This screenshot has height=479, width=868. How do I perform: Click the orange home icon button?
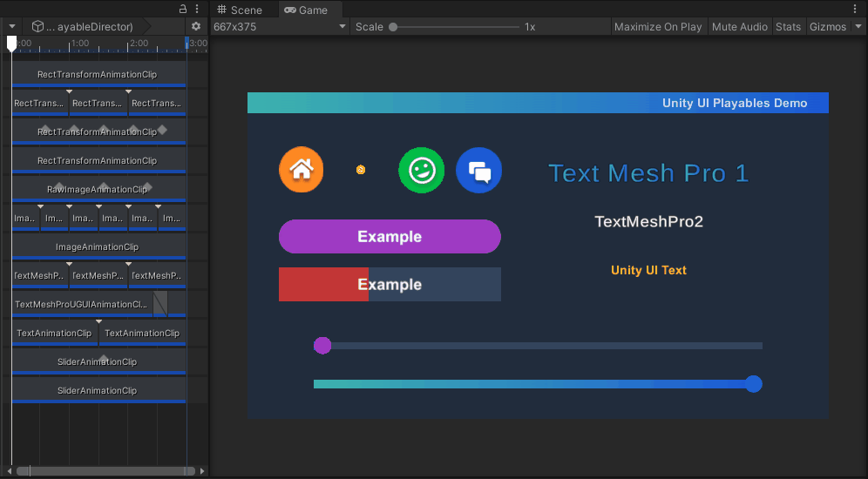pyautogui.click(x=301, y=170)
